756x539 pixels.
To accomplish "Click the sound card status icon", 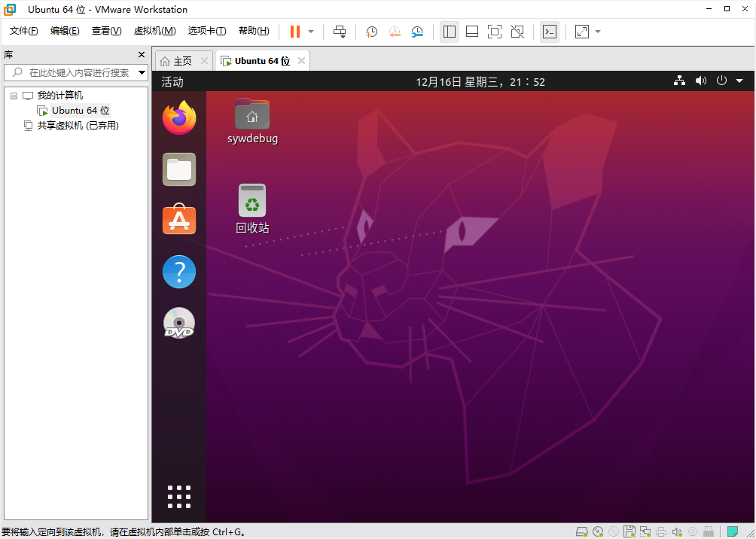I will [x=677, y=531].
